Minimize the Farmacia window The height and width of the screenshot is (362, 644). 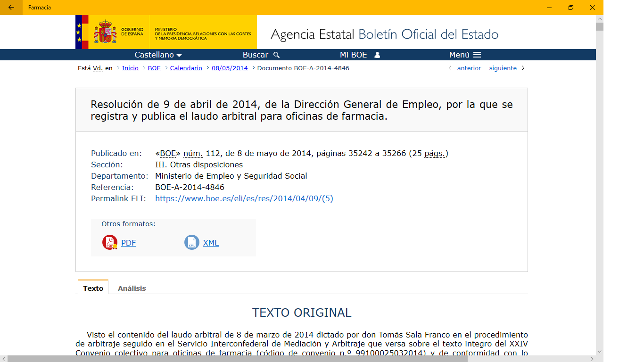(x=549, y=8)
